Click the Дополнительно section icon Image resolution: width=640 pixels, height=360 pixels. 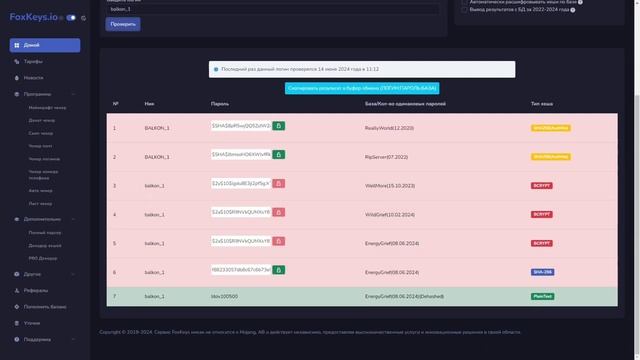click(x=17, y=219)
